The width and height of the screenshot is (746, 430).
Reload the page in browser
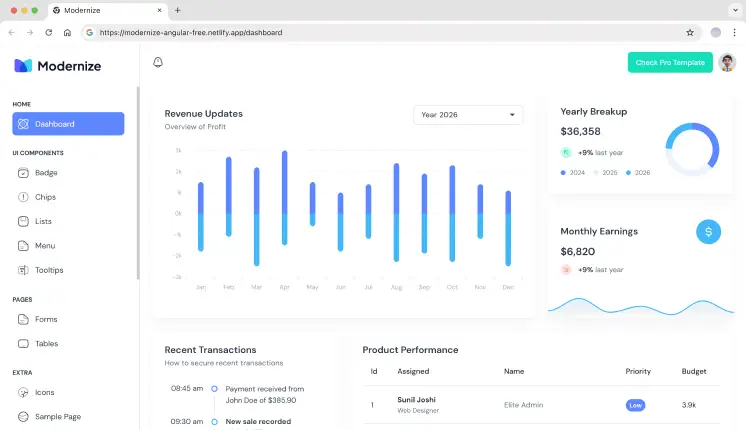point(49,32)
